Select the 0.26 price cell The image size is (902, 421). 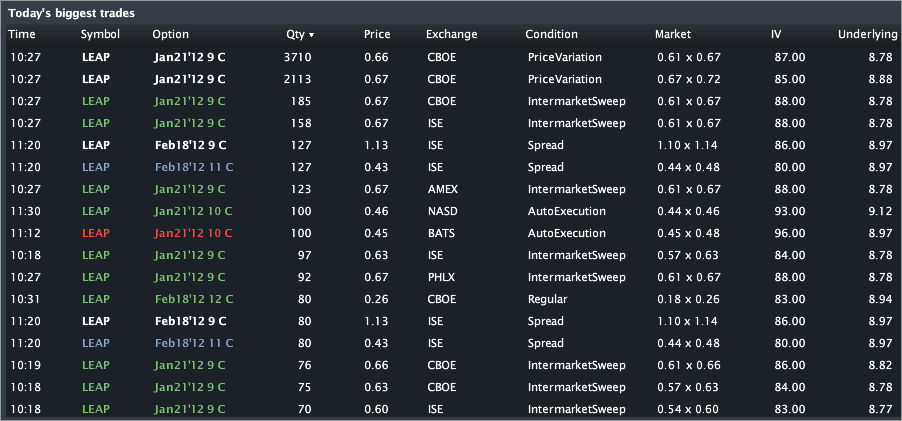pyautogui.click(x=376, y=299)
